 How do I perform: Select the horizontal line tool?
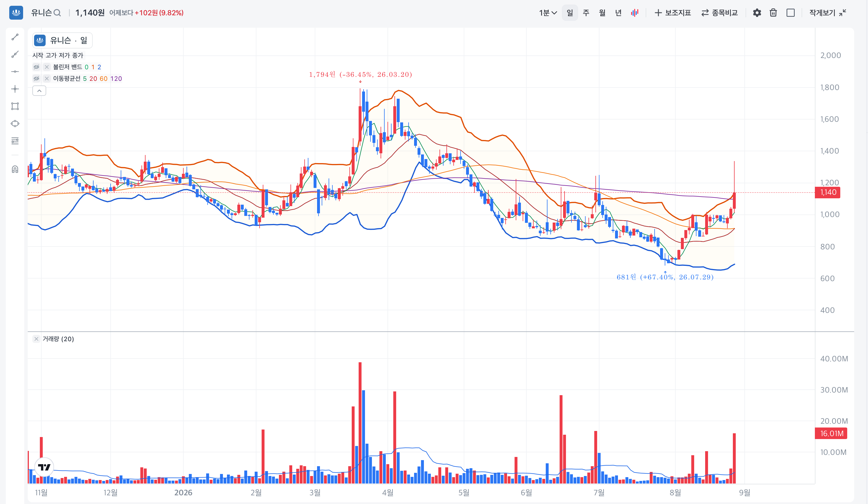tap(15, 72)
